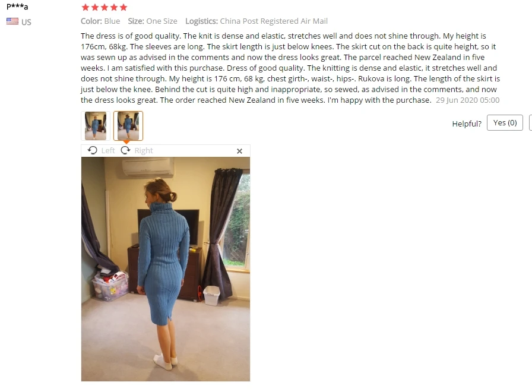Viewport: 532px width, 392px height.
Task: Mark review helpful with Yes (0)
Action: (x=505, y=123)
